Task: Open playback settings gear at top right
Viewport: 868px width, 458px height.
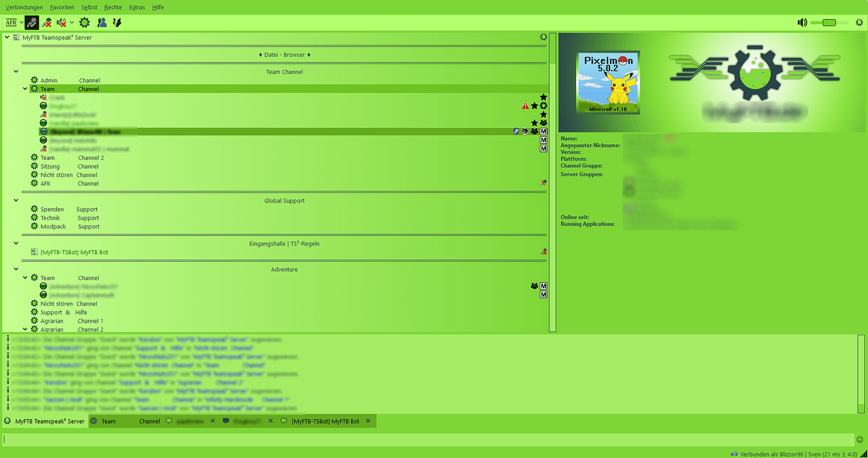Action: 860,22
